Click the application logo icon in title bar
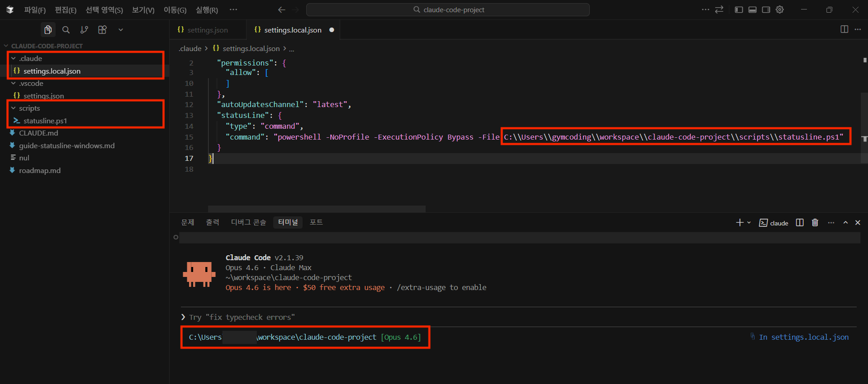This screenshot has height=384, width=868. (10, 9)
